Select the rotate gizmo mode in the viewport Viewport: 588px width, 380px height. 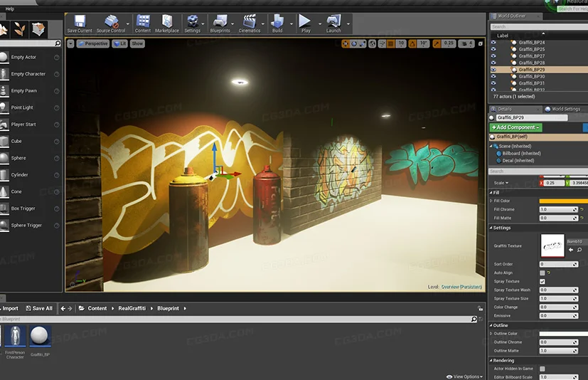[353, 44]
